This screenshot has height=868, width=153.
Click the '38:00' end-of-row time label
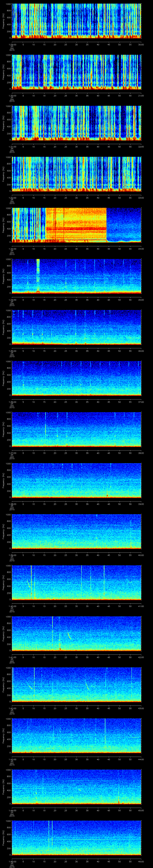pos(141,453)
